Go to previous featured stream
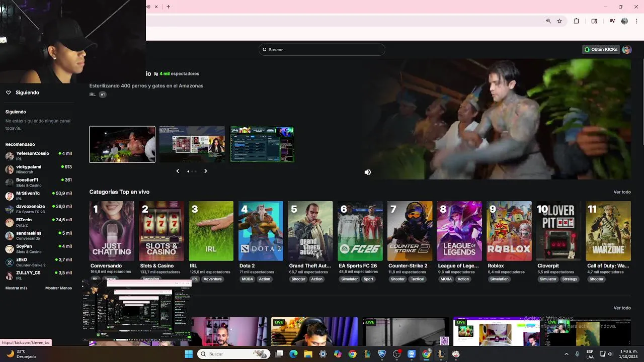The width and height of the screenshot is (644, 362). 178,171
